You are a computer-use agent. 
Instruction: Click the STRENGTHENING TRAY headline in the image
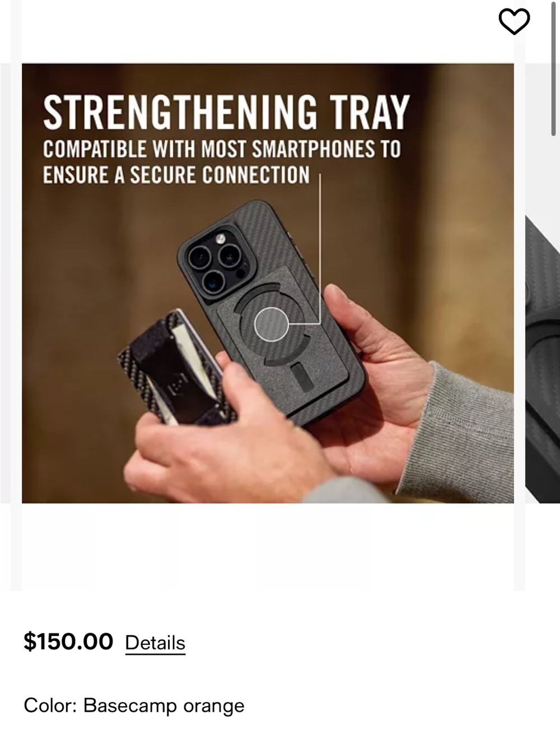[x=226, y=112]
